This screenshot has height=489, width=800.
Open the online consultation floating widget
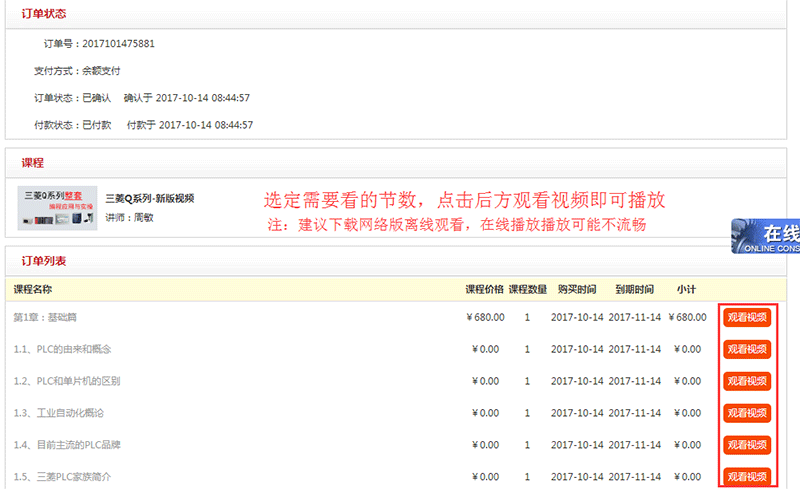tap(766, 236)
